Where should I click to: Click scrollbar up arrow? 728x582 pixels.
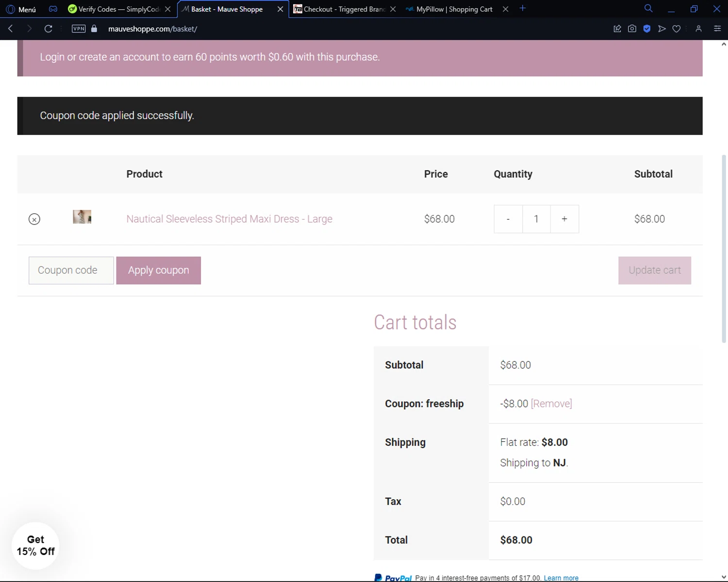click(x=724, y=44)
